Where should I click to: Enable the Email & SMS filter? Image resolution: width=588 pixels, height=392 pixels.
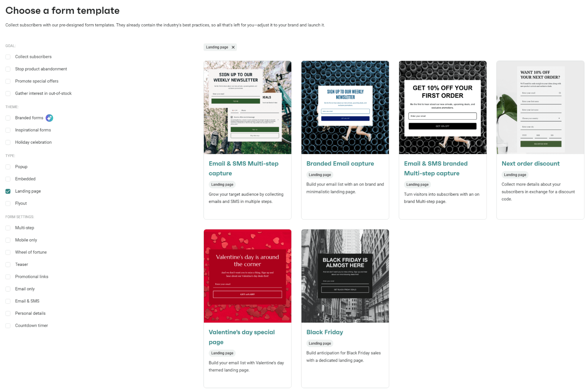(8, 301)
